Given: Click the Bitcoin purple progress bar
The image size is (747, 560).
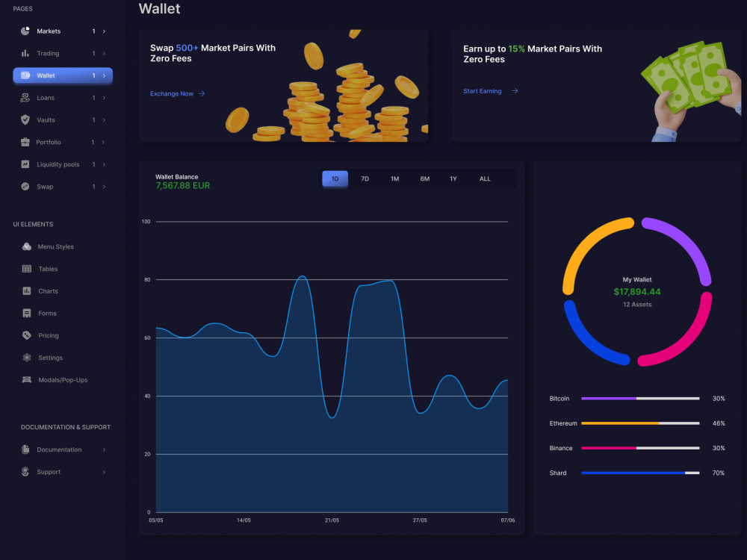Looking at the screenshot, I should 609,399.
